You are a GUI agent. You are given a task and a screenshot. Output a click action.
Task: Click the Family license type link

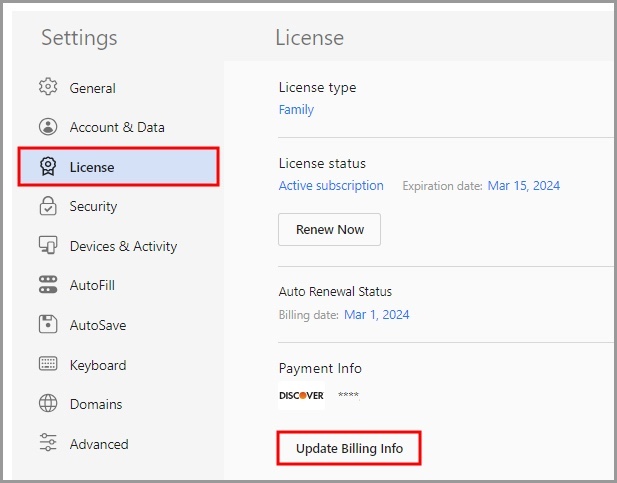click(x=296, y=110)
